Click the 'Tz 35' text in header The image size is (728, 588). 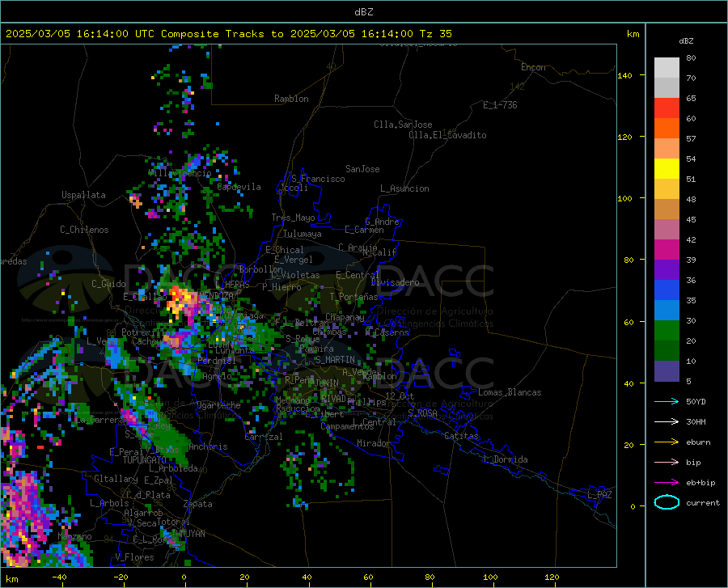435,34
